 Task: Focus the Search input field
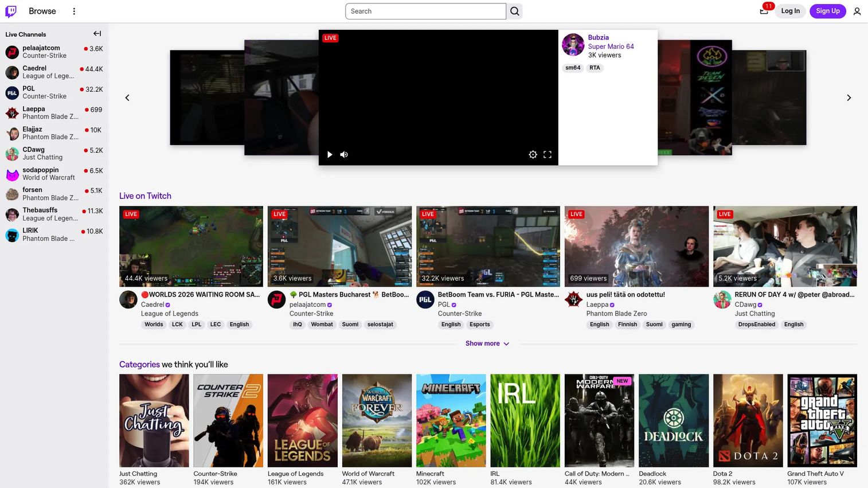(426, 11)
